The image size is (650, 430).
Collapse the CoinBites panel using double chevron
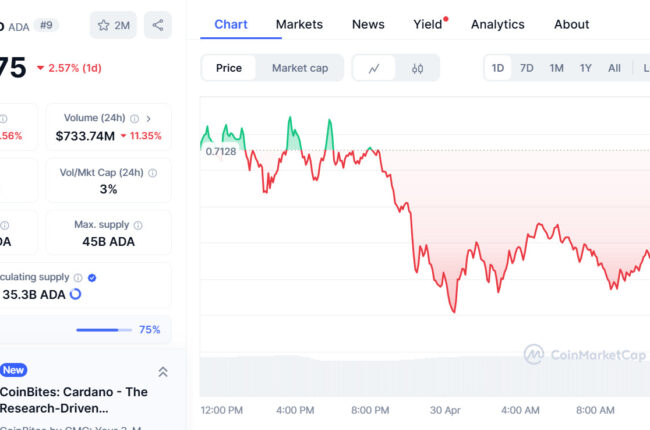pyautogui.click(x=163, y=372)
